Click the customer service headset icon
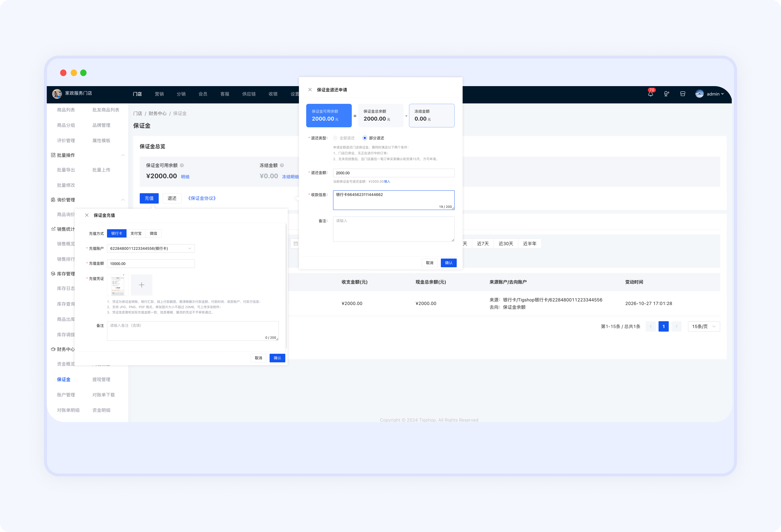The height and width of the screenshot is (532, 781). coord(666,94)
